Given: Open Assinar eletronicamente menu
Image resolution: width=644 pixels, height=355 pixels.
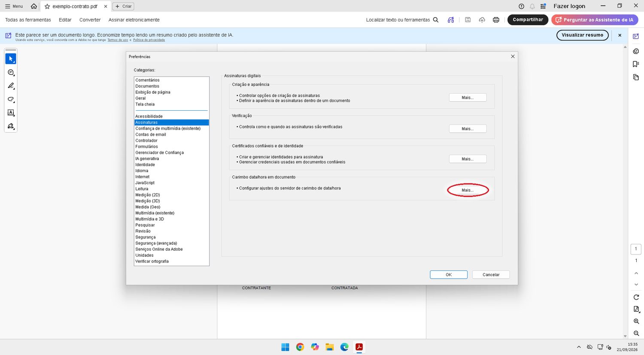Looking at the screenshot, I should 134,20.
